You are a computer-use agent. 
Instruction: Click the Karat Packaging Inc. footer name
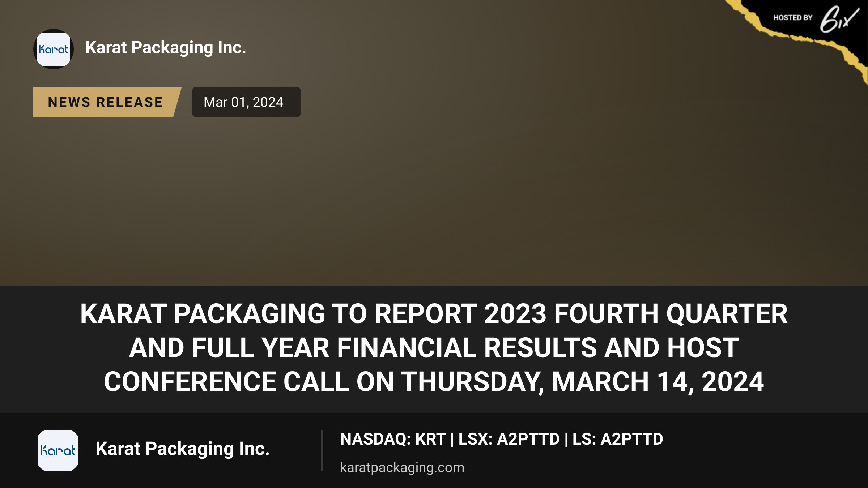pyautogui.click(x=183, y=449)
